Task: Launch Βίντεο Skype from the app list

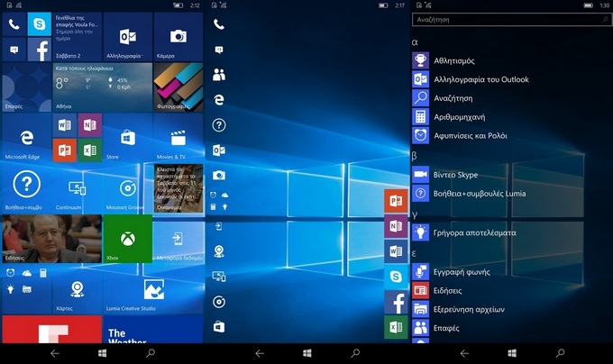Action: point(445,175)
